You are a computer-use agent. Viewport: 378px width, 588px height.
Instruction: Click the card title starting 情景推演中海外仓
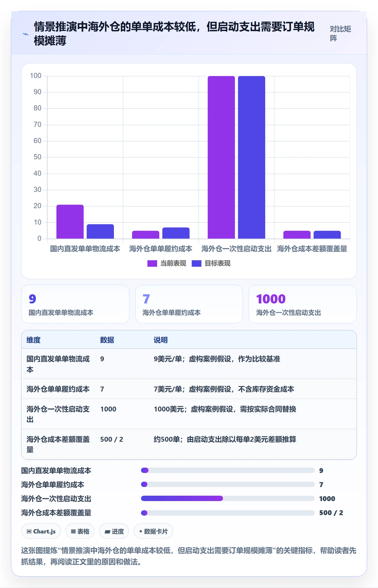(x=174, y=34)
